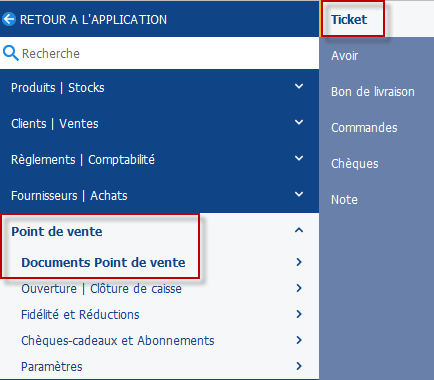The image size is (434, 380).
Task: Click in the Recherche search field
Action: [159, 53]
